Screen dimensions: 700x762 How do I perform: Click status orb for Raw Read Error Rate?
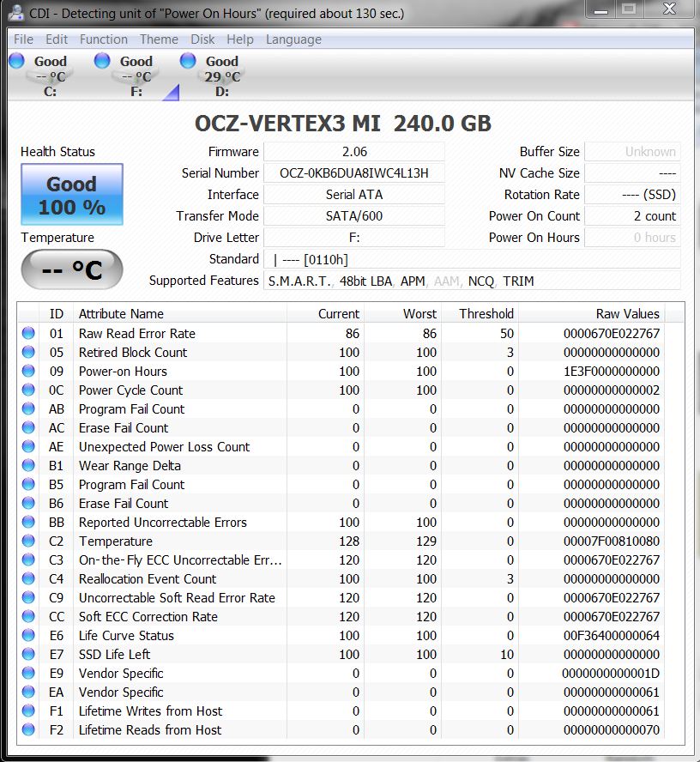[29, 334]
